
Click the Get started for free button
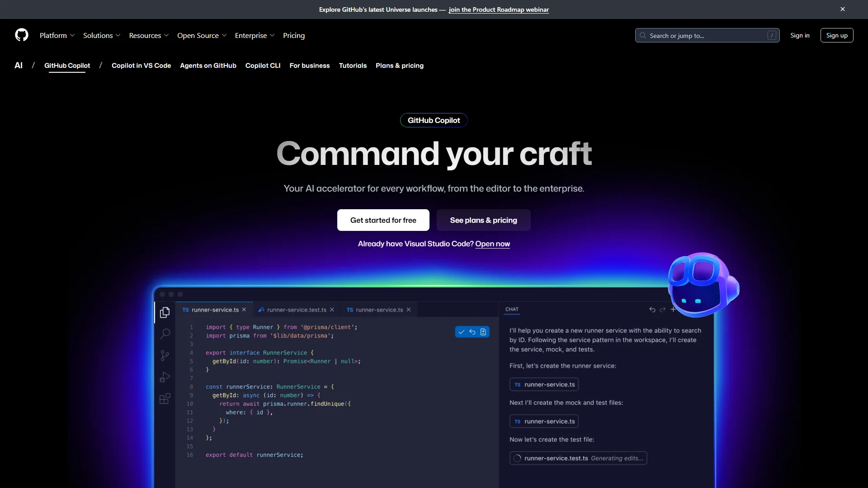coord(383,220)
